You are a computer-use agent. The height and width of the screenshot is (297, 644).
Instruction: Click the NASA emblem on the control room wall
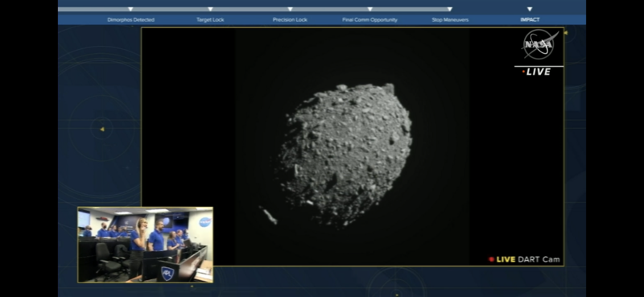(205, 222)
